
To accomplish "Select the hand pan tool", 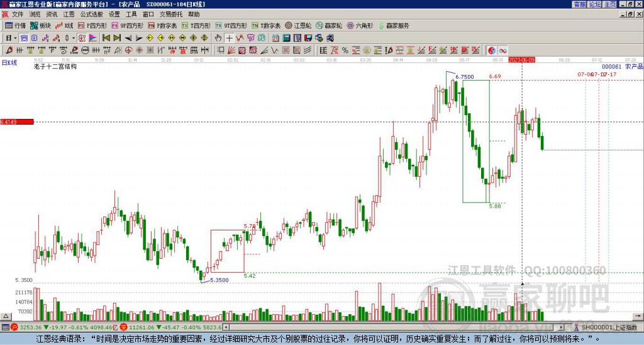I will click(x=218, y=38).
